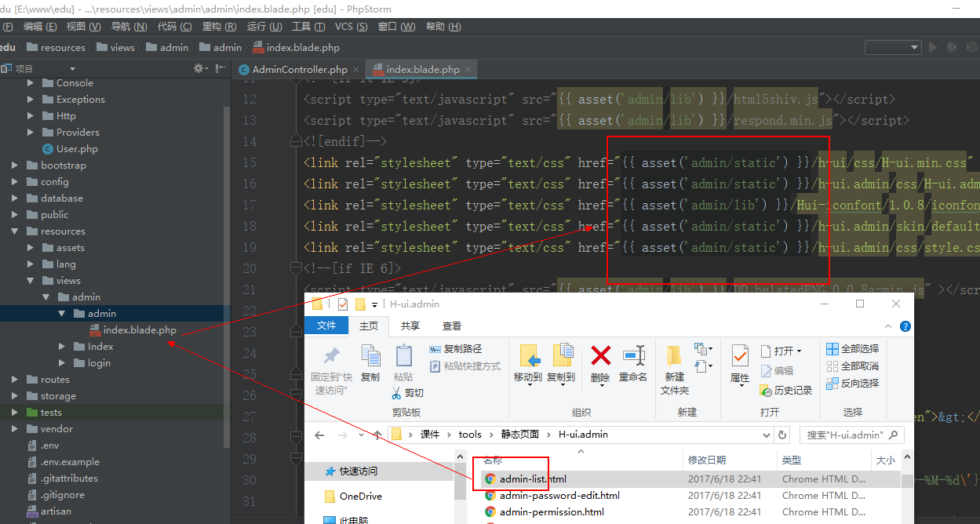The image size is (980, 524).
Task: Click Copy Path (复制路径) button
Action: pos(456,349)
